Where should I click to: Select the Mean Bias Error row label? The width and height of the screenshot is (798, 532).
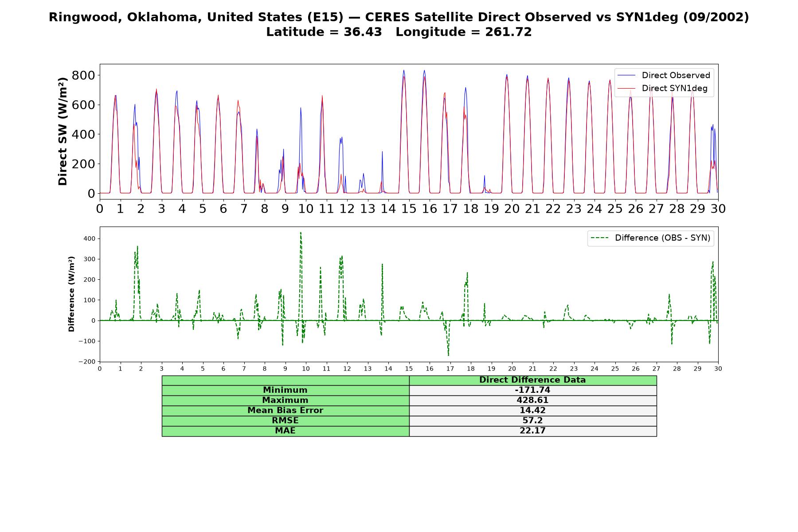[x=286, y=411]
